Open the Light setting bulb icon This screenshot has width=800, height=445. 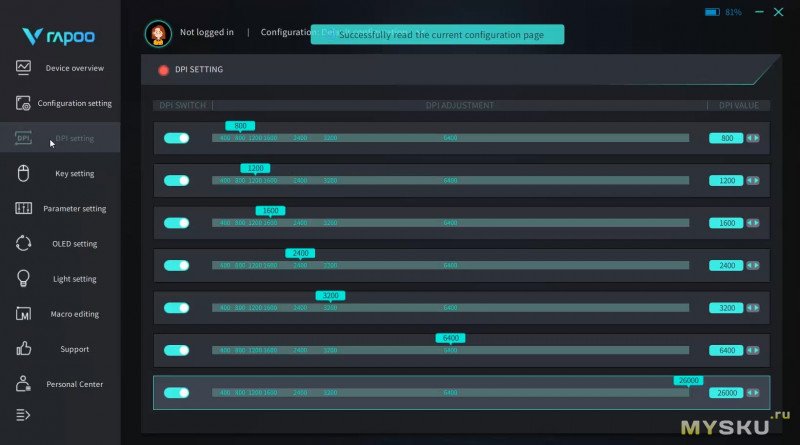(x=24, y=279)
